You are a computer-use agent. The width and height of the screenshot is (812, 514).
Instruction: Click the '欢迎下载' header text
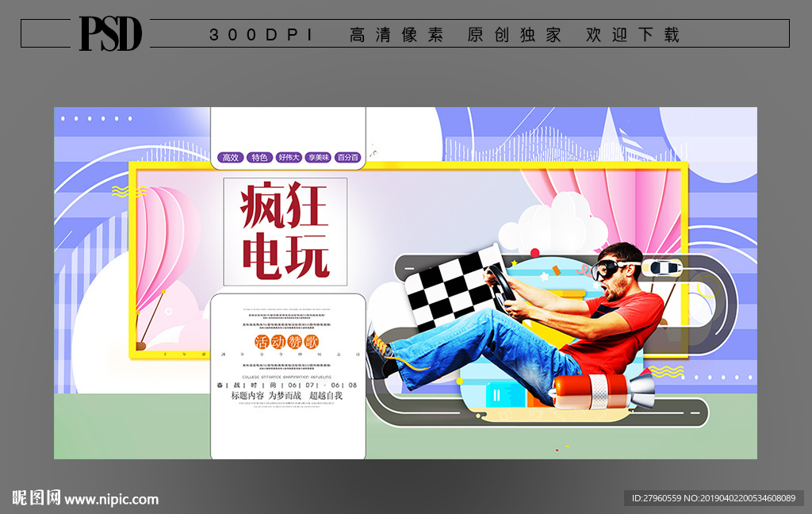632,35
